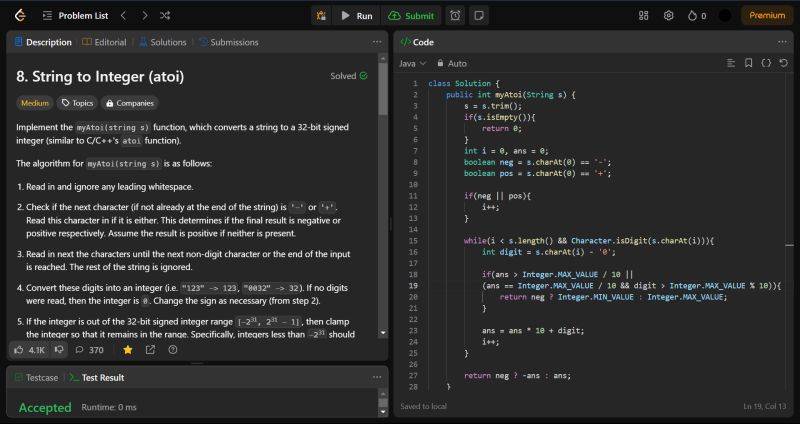Expand the Topics tag
The height and width of the screenshot is (424, 800).
[77, 102]
